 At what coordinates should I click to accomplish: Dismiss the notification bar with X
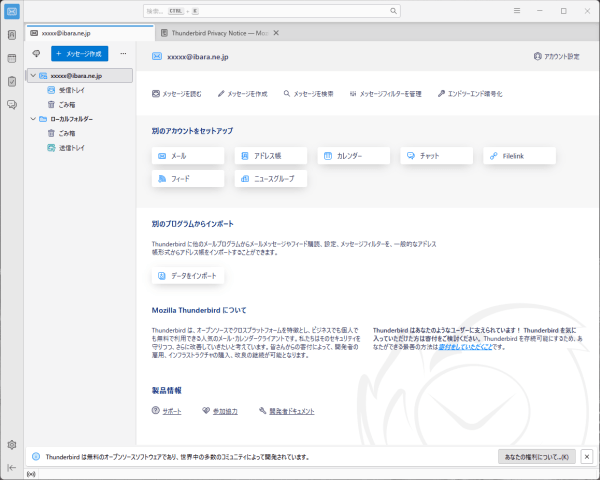coord(587,457)
